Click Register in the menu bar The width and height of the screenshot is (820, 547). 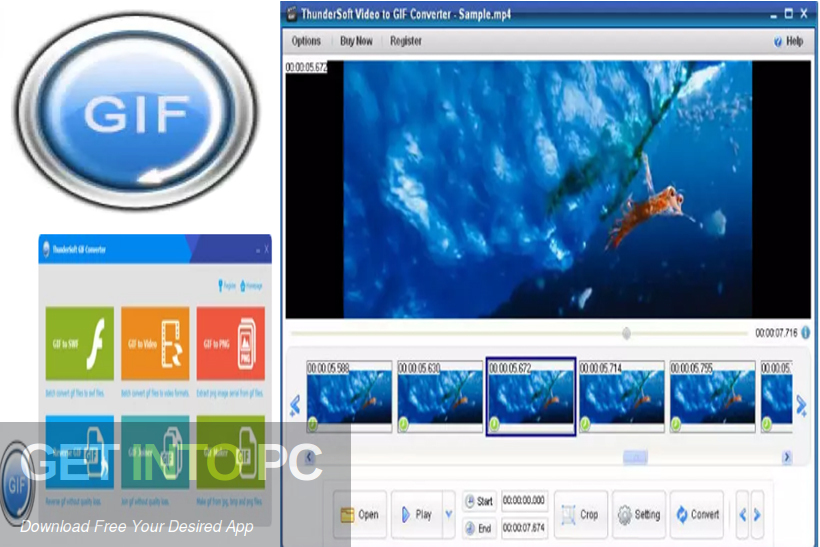pos(406,41)
